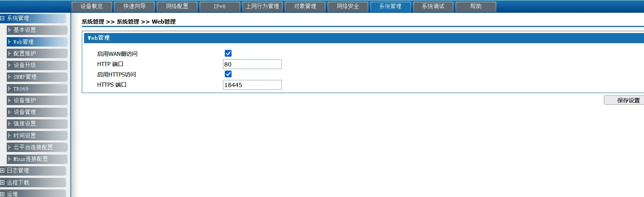Toggle the 启用HTTPS访问 checkbox
644x197 pixels.
228,74
